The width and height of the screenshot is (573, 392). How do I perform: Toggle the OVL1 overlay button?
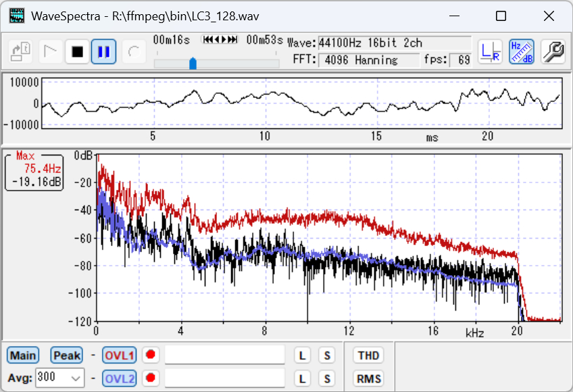[120, 356]
